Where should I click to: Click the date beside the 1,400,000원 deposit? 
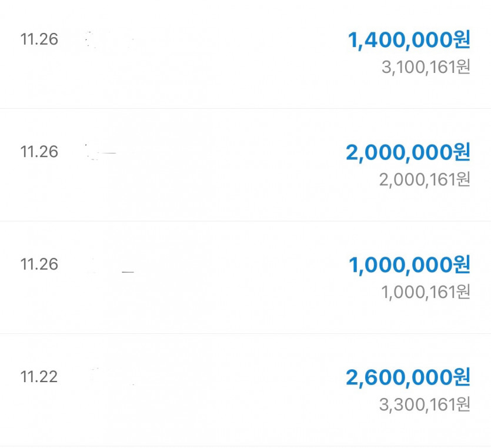[x=39, y=39]
